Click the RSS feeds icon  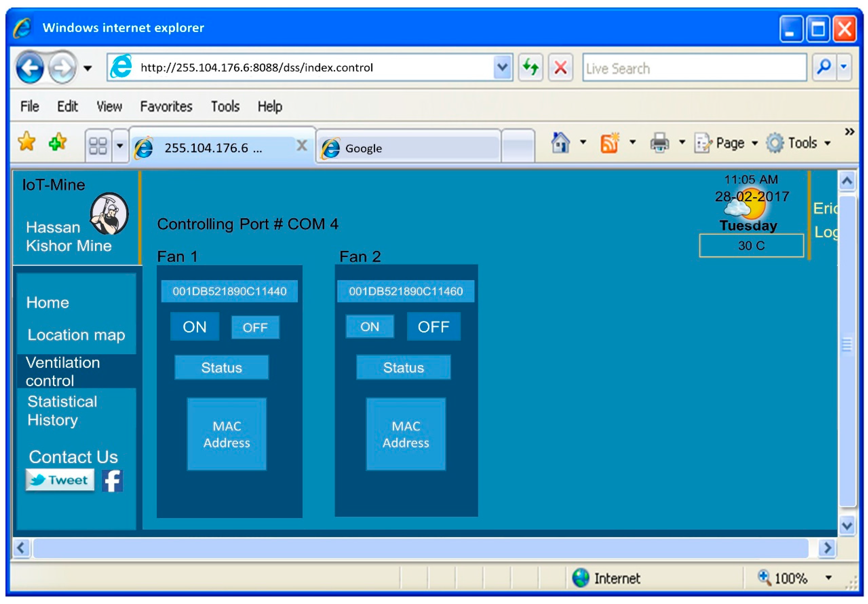point(609,143)
